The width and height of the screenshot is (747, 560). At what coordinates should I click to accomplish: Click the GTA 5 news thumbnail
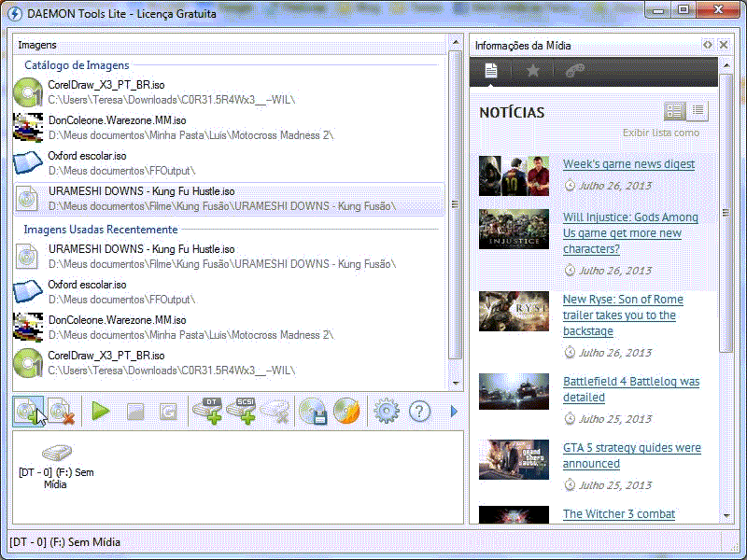(514, 459)
